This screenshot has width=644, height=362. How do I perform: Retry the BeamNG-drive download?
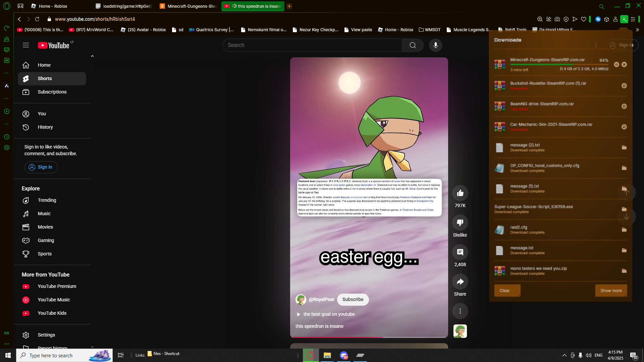coord(624,106)
